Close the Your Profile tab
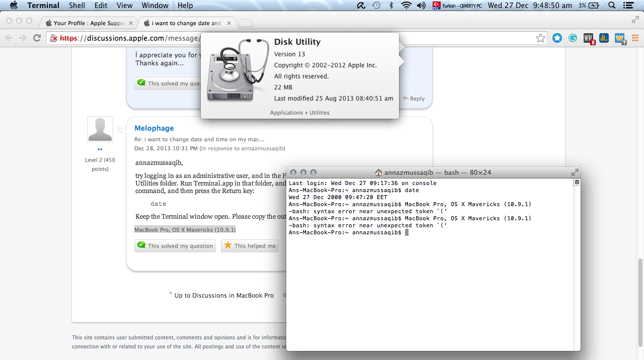This screenshot has height=360, width=644. [131, 23]
